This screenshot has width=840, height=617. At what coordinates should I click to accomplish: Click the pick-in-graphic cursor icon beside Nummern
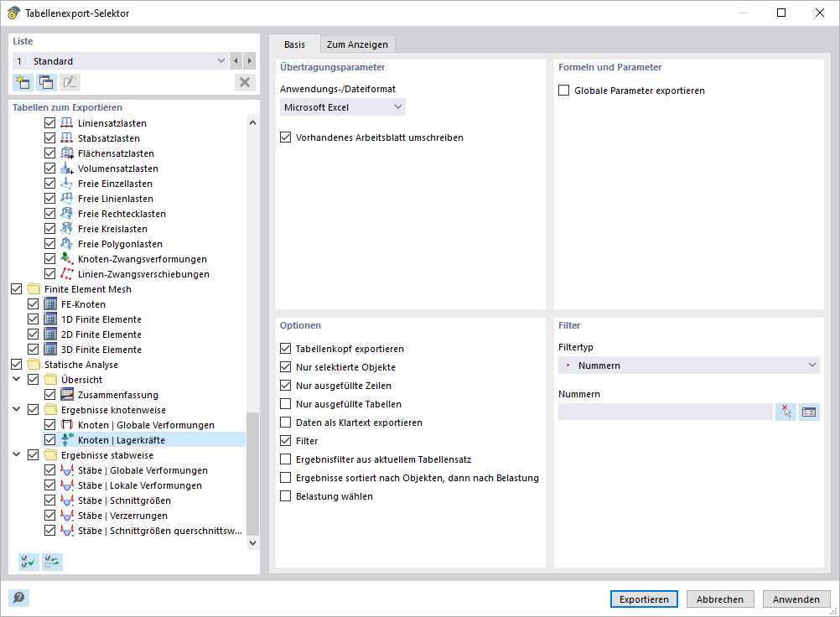(786, 412)
